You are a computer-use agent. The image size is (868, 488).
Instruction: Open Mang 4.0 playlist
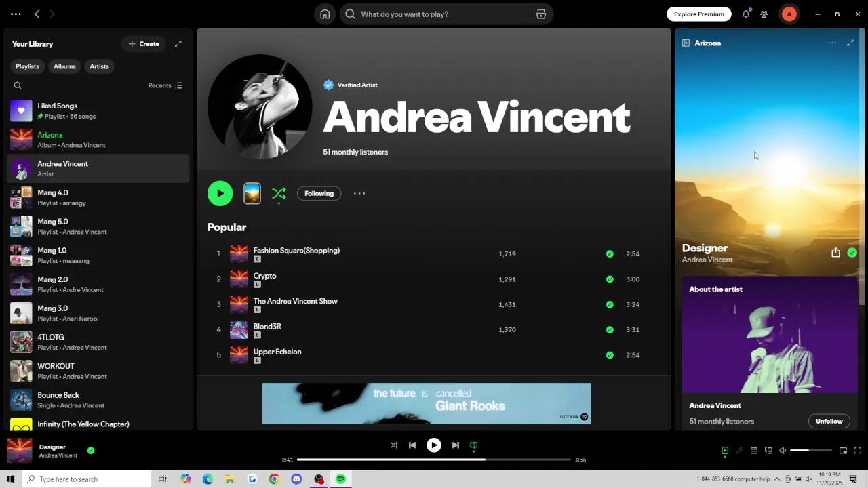[98, 197]
